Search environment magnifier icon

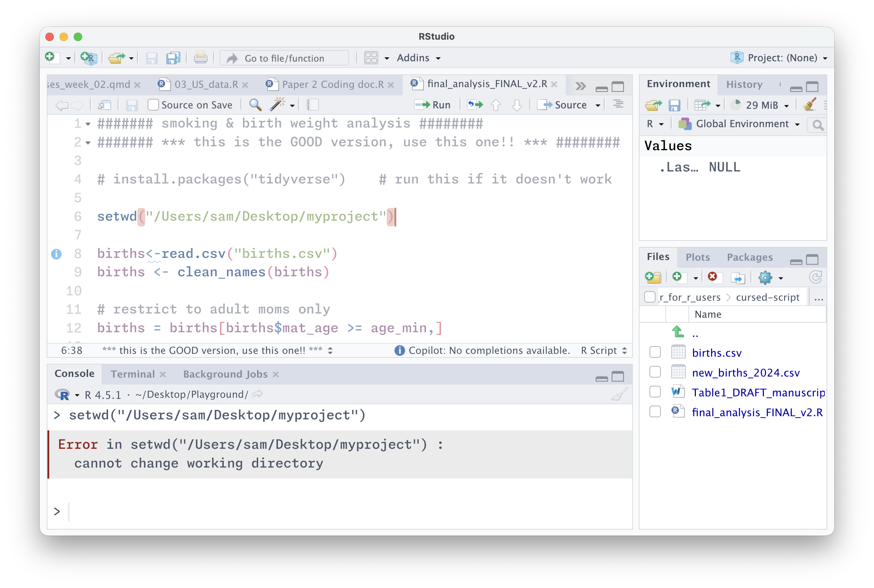tap(818, 125)
